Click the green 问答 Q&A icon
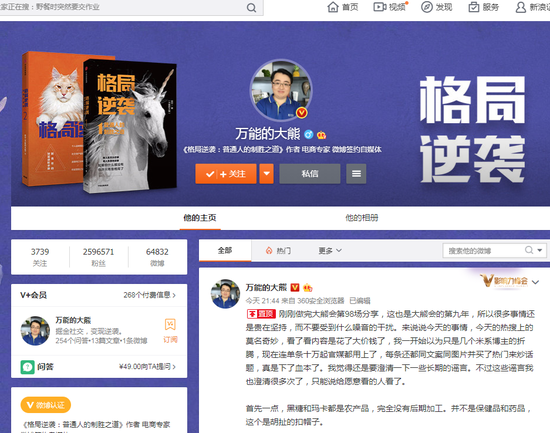This screenshot has height=433, width=550. 27,367
